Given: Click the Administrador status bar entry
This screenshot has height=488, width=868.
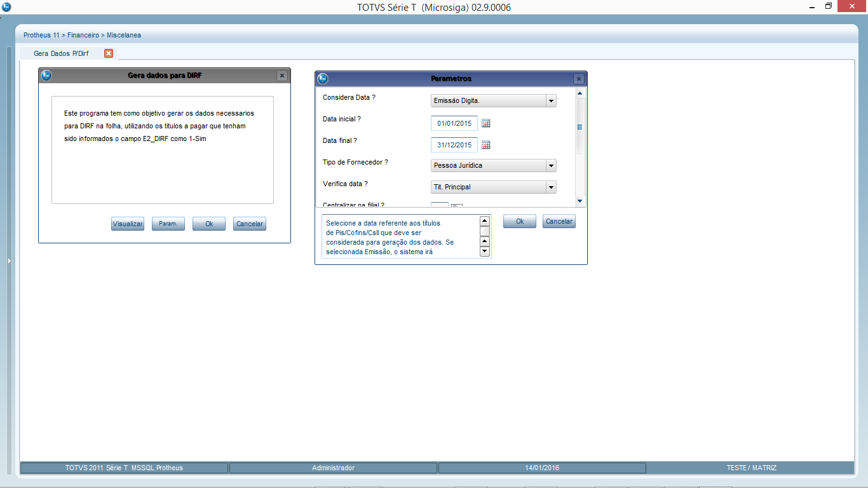Looking at the screenshot, I should point(333,468).
